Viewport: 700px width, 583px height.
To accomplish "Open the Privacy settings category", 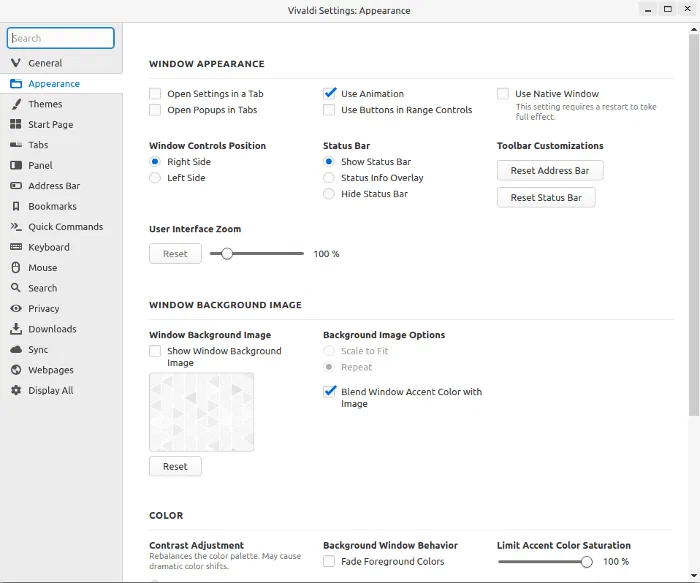I will [x=61, y=308].
